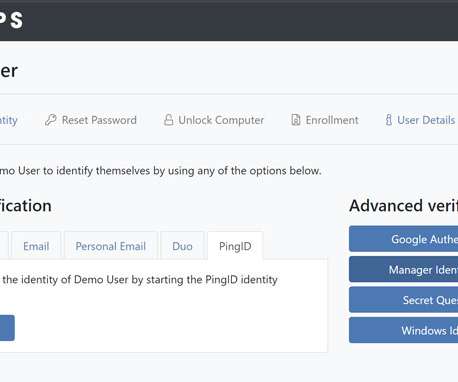Select the Personal Email verification tab

pyautogui.click(x=111, y=246)
